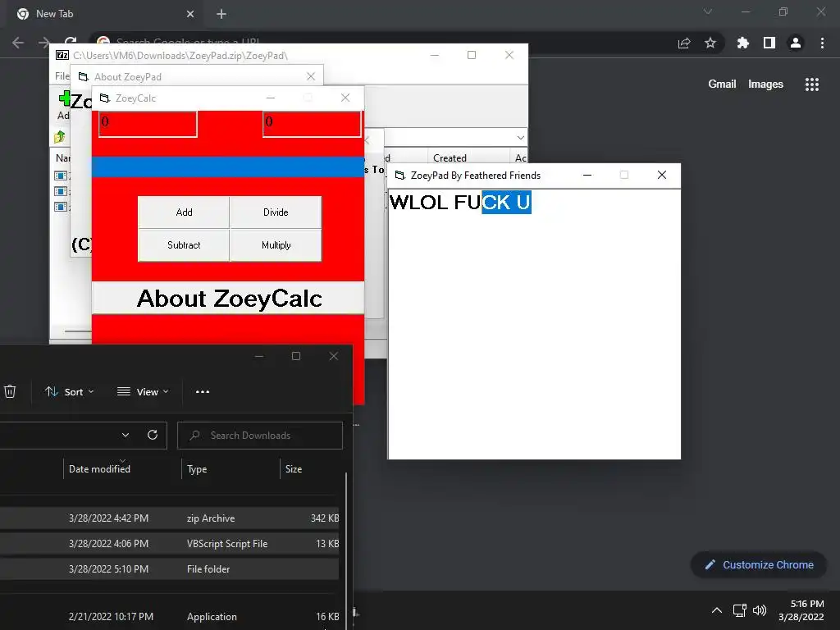Close the About ZoeyPad dialog

(311, 76)
